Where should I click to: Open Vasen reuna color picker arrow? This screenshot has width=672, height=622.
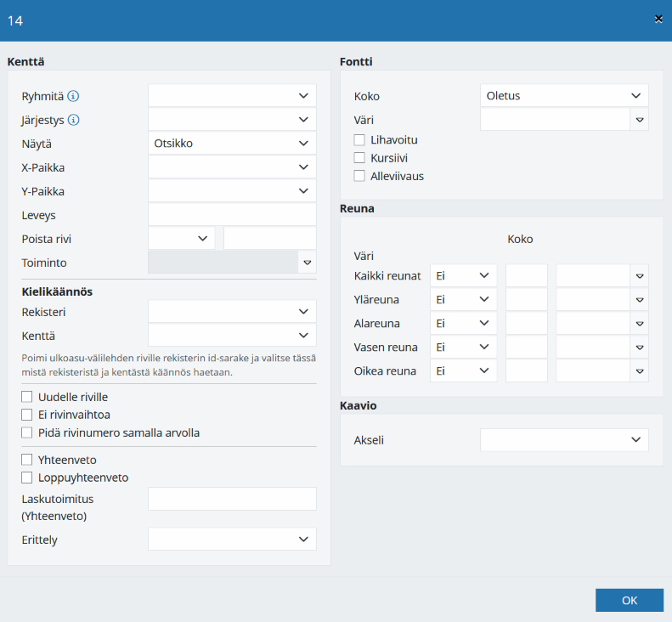click(640, 348)
